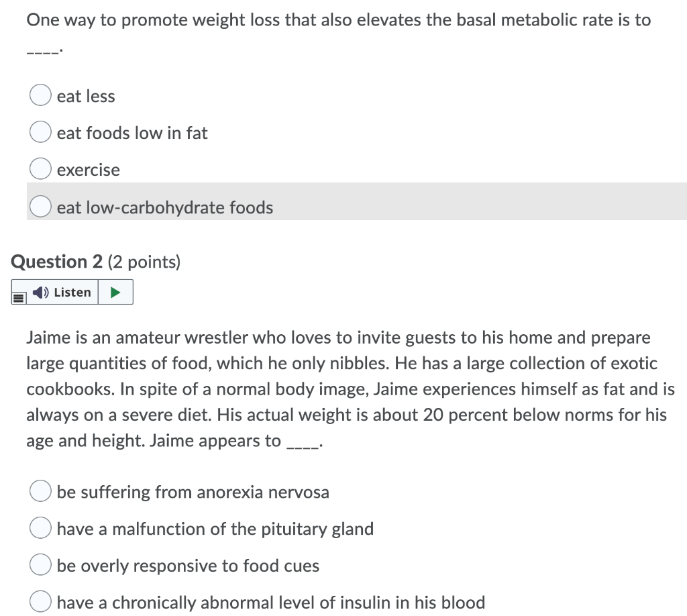
Task: Choose "have a malfunction of the pituitary gland"
Action: [x=40, y=528]
